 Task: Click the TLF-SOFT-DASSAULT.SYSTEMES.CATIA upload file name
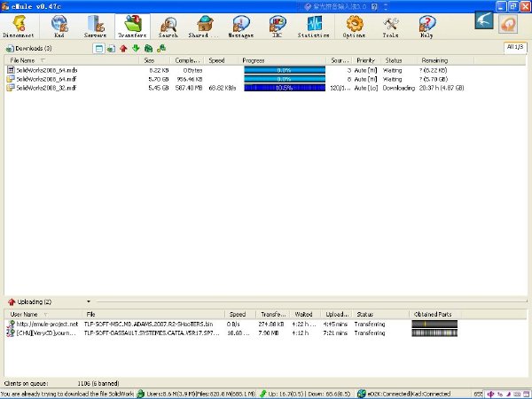[152, 332]
